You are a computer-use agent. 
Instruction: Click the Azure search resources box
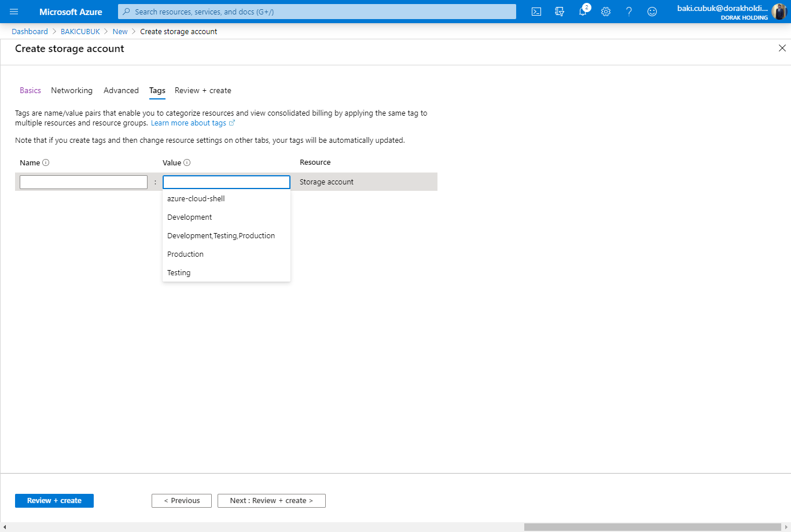(317, 12)
